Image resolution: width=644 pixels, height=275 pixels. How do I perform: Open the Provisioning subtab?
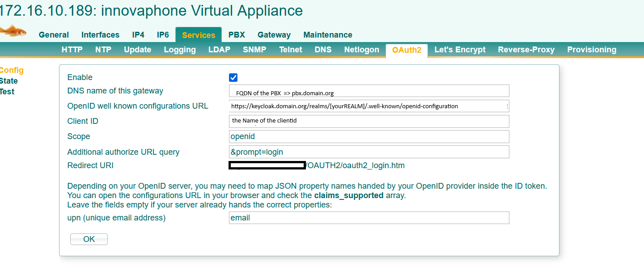coord(591,50)
